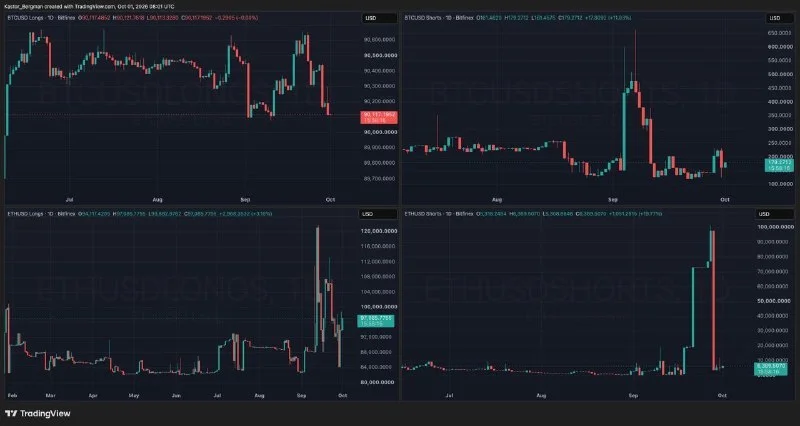Click the ETHUSD Shorts chart title
The height and width of the screenshot is (426, 800).
tap(439, 214)
